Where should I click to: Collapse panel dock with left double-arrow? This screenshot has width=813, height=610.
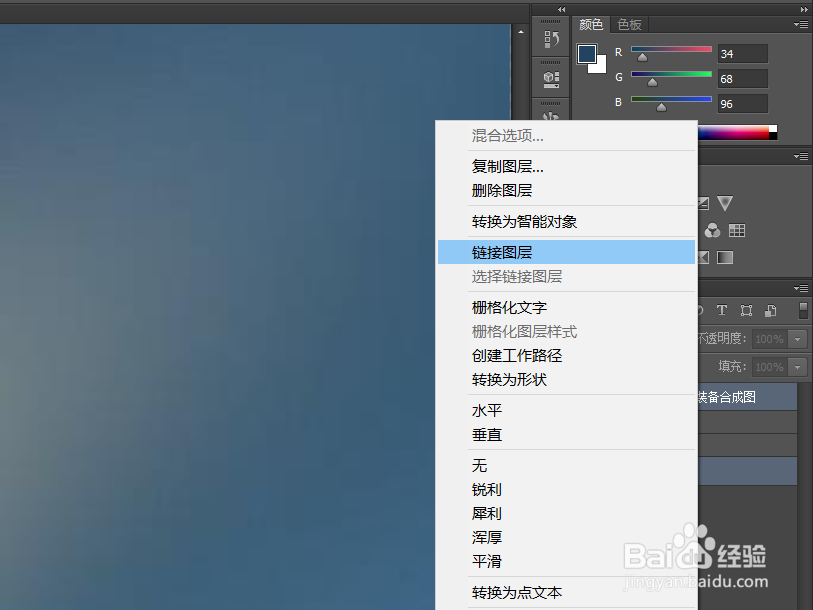562,9
